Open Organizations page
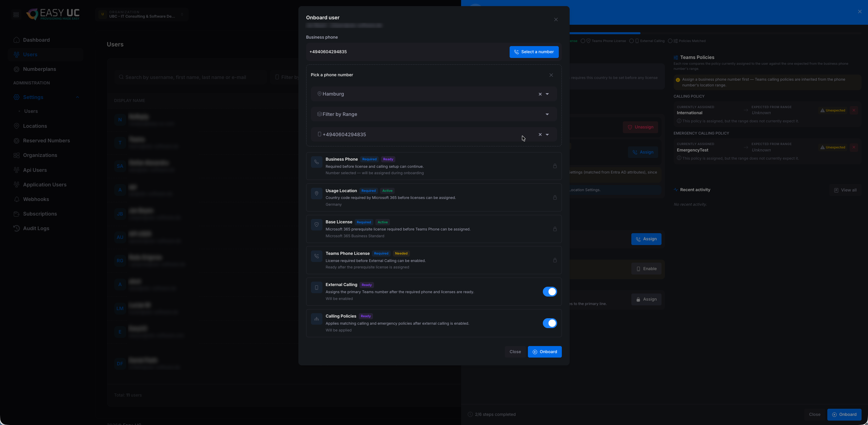 [x=40, y=155]
